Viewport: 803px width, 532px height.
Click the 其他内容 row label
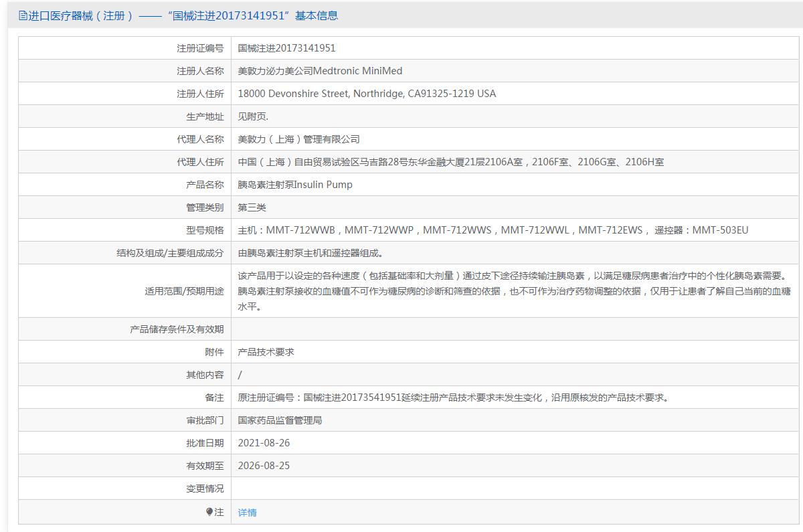click(205, 375)
